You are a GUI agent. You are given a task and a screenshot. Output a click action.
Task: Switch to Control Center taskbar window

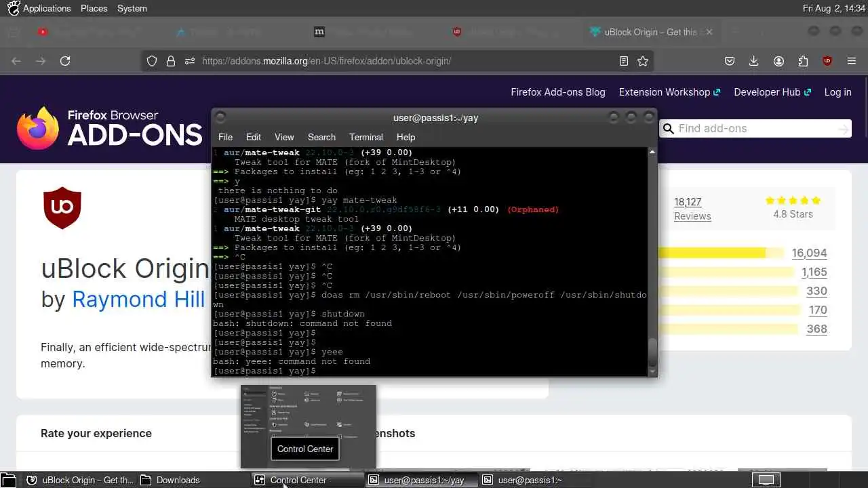(x=308, y=480)
